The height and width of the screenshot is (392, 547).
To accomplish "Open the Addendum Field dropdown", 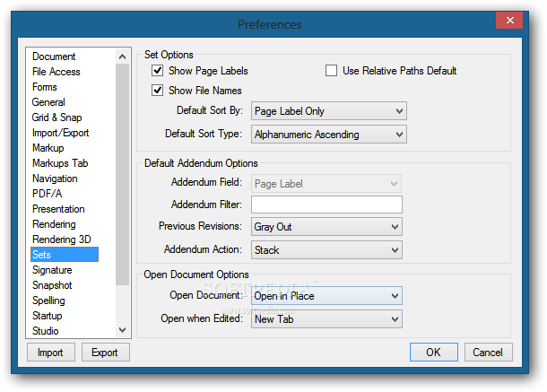I will [326, 184].
